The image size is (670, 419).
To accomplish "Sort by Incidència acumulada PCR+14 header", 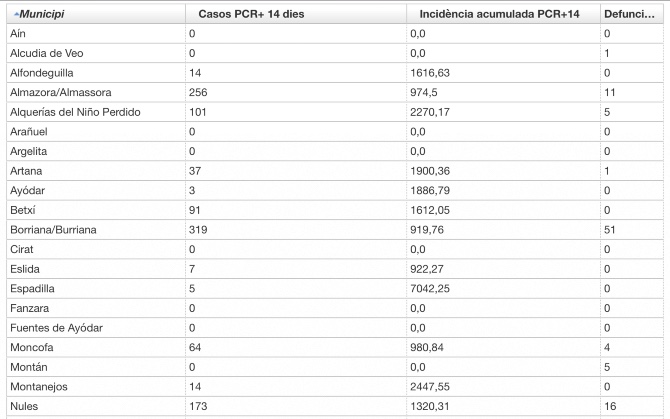I will point(486,15).
